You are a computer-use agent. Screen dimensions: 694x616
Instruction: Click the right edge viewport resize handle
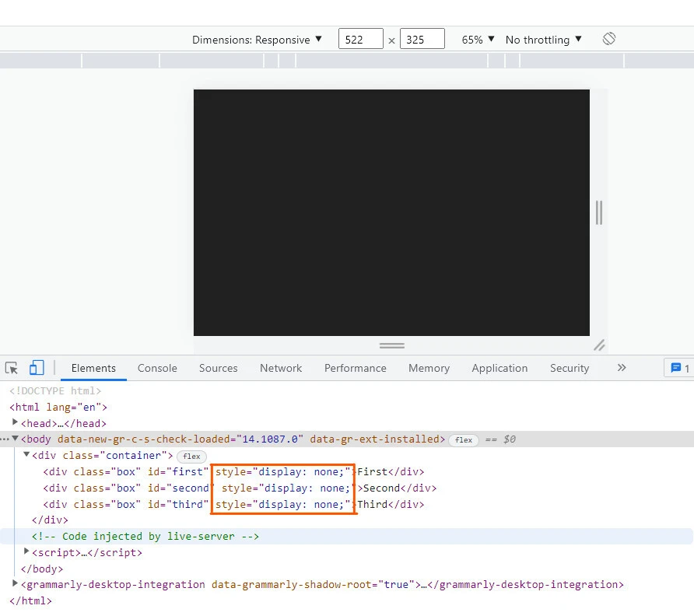point(598,212)
